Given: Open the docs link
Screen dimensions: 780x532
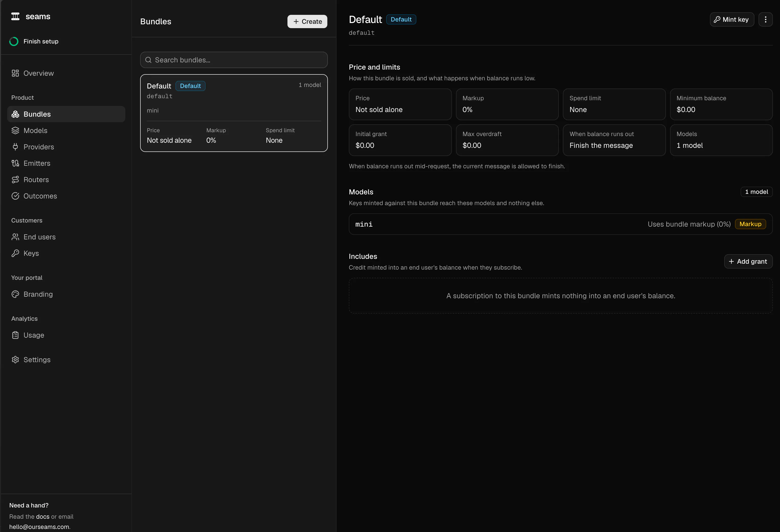Looking at the screenshot, I should [43, 517].
